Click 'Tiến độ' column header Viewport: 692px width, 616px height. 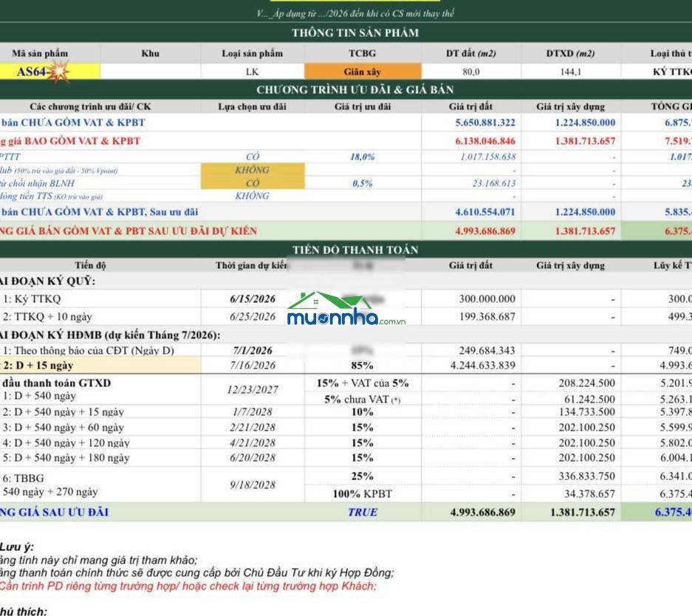pyautogui.click(x=90, y=265)
